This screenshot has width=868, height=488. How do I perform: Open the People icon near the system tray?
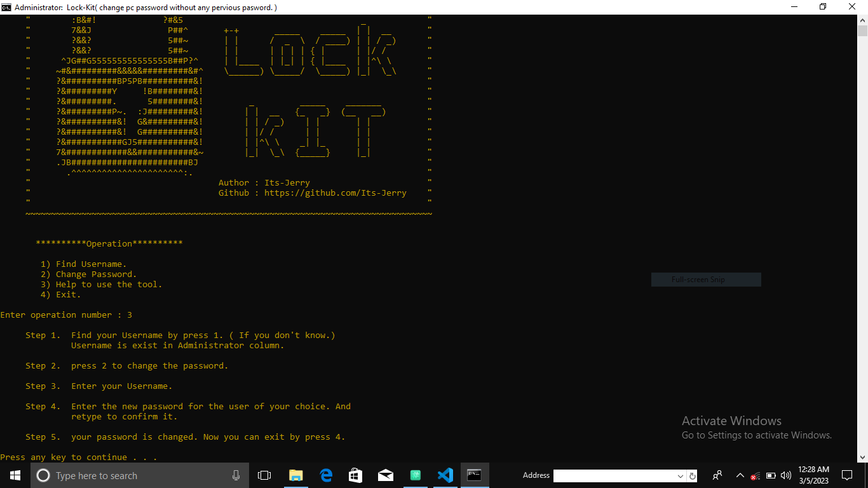click(x=717, y=475)
